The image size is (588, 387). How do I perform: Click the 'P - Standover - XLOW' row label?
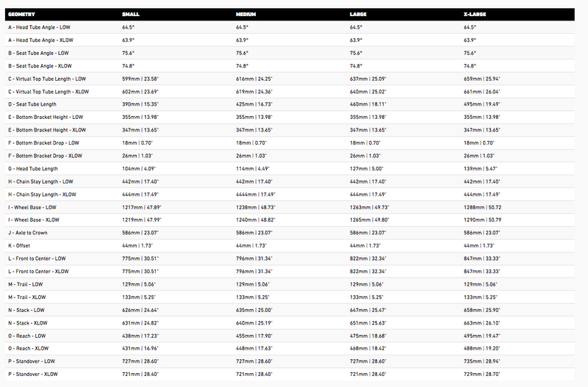35,375
